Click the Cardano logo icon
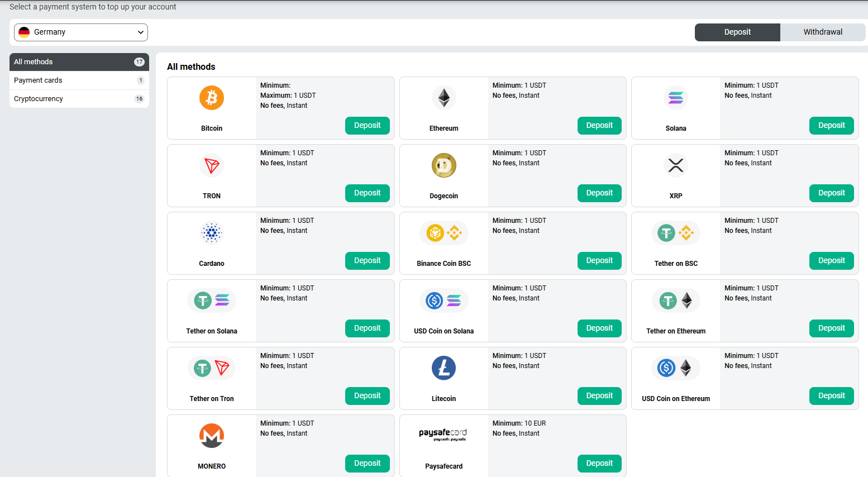Image resolution: width=868 pixels, height=477 pixels. point(212,233)
